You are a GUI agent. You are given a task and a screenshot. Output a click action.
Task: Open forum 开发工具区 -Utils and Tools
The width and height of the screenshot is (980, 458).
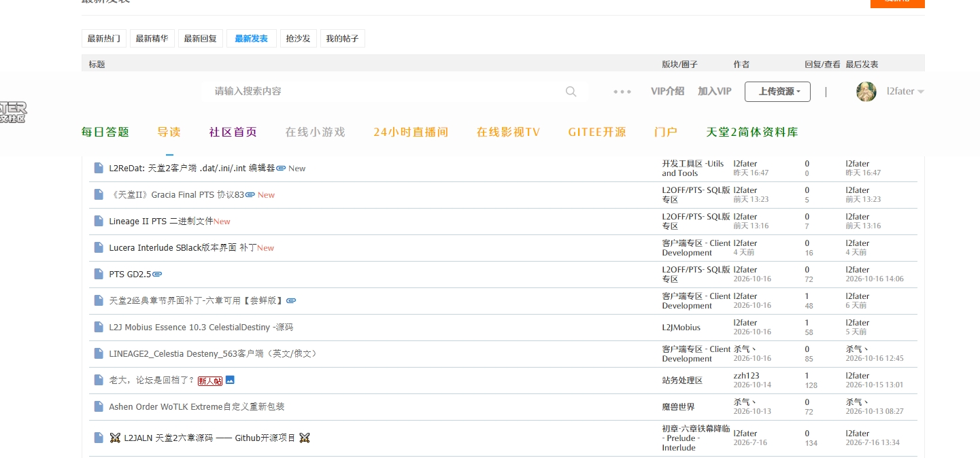pyautogui.click(x=693, y=169)
